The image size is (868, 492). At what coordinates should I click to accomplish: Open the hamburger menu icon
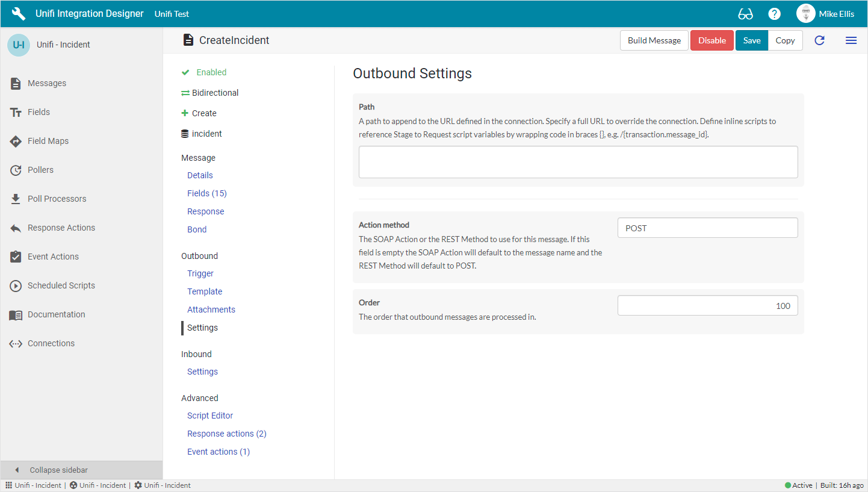coord(851,40)
